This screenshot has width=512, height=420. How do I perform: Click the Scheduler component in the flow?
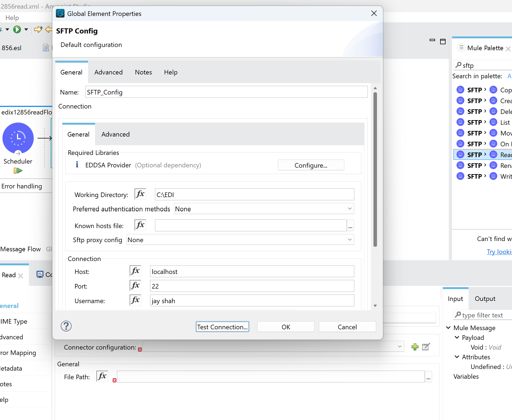[18, 138]
